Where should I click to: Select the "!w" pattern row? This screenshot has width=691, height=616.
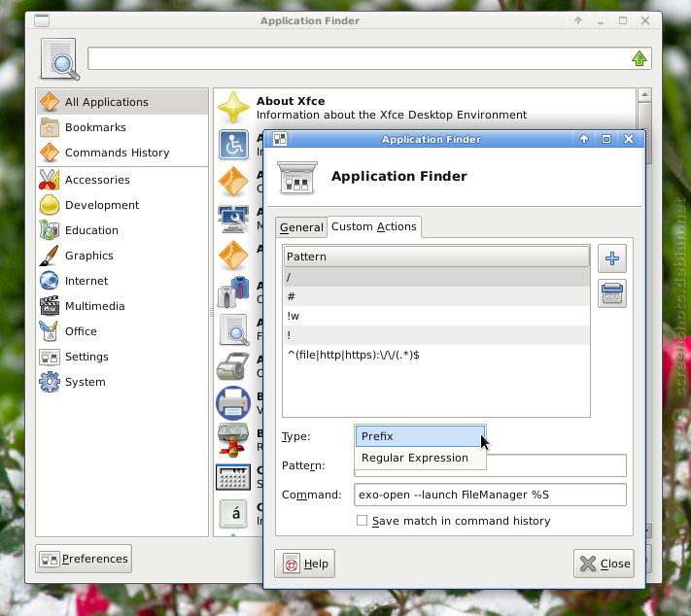[x=436, y=316]
